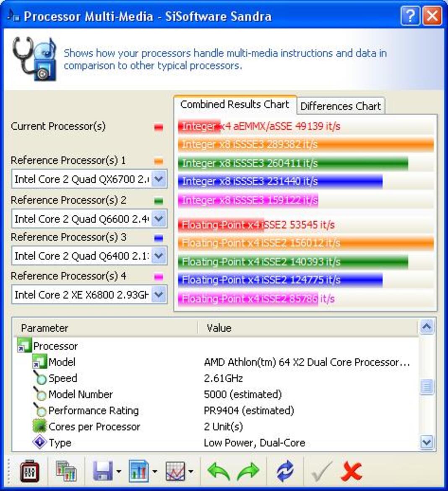The height and width of the screenshot is (491, 448).
Task: Click the Cores per Processor green chip icon
Action: coord(39,426)
